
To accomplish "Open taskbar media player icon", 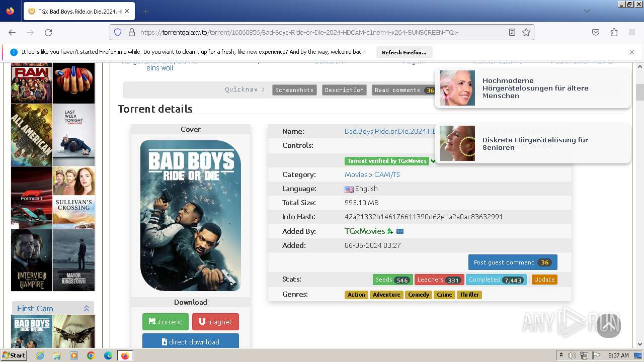I will pyautogui.click(x=74, y=355).
